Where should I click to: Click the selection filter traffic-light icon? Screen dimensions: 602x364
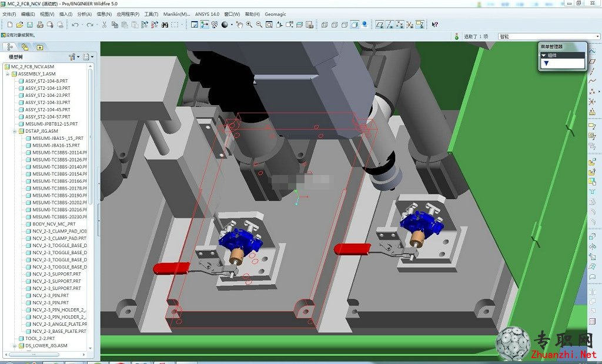(x=456, y=36)
